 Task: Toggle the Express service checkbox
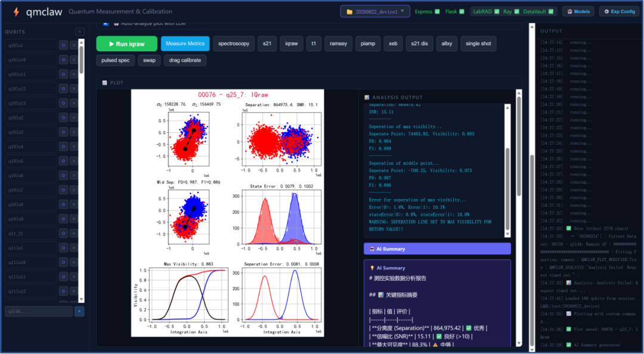(x=437, y=11)
